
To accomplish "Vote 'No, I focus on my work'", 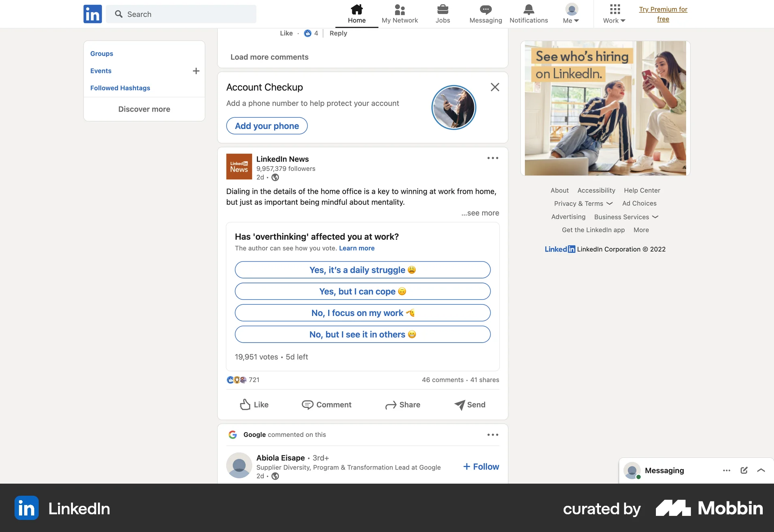I will [362, 313].
